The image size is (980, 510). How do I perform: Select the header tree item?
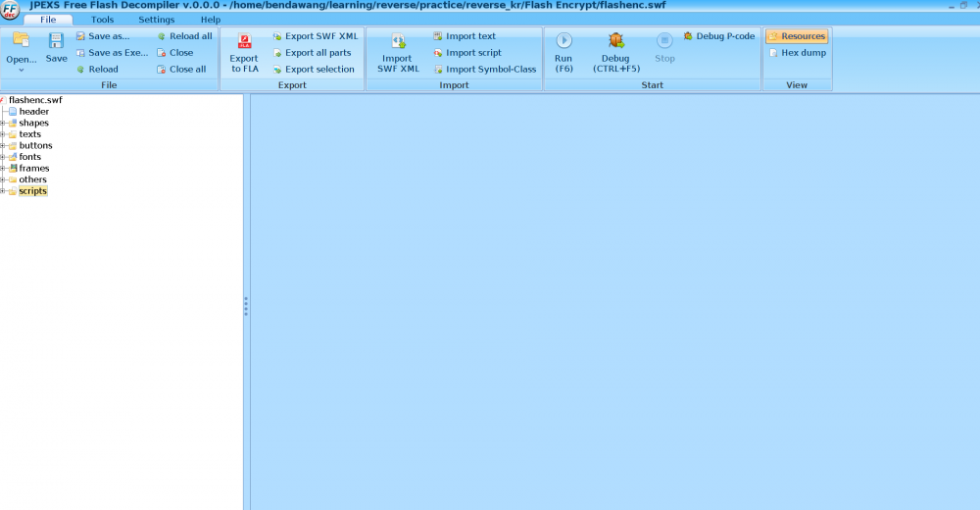33,112
